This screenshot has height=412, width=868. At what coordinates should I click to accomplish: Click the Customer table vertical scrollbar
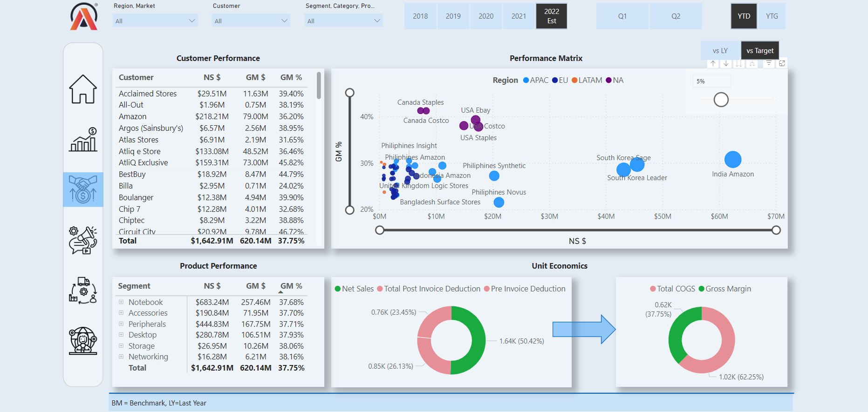(319, 85)
